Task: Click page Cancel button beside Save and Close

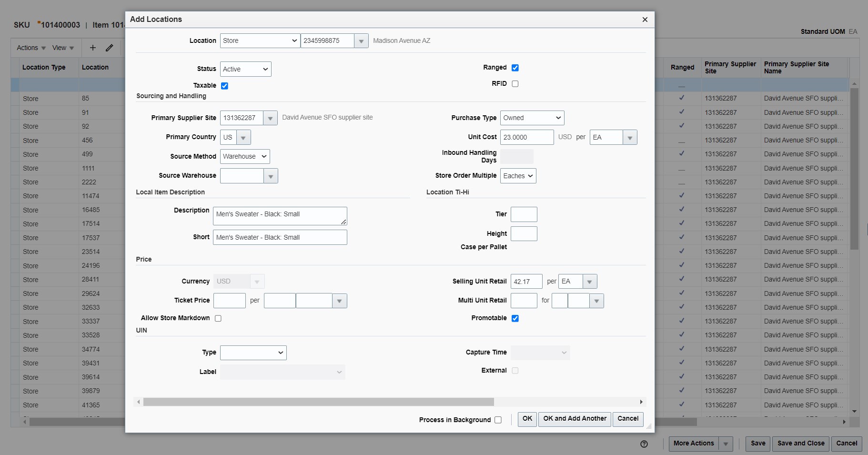Action: (x=847, y=444)
